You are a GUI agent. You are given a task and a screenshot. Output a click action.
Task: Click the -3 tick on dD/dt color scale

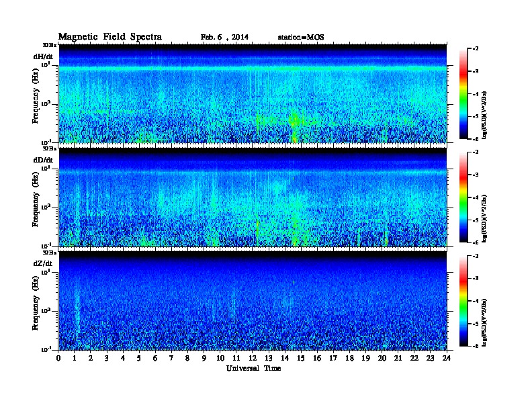[x=476, y=175]
